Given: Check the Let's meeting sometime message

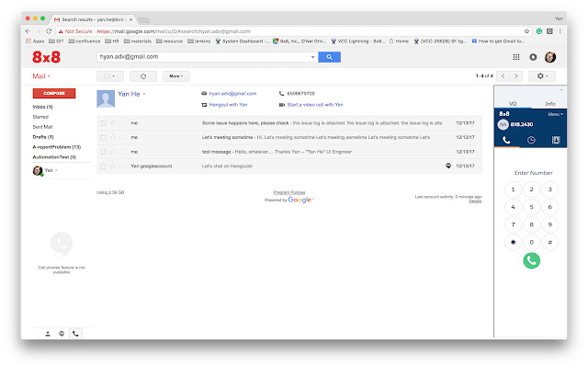Looking at the screenshot, I should (103, 137).
